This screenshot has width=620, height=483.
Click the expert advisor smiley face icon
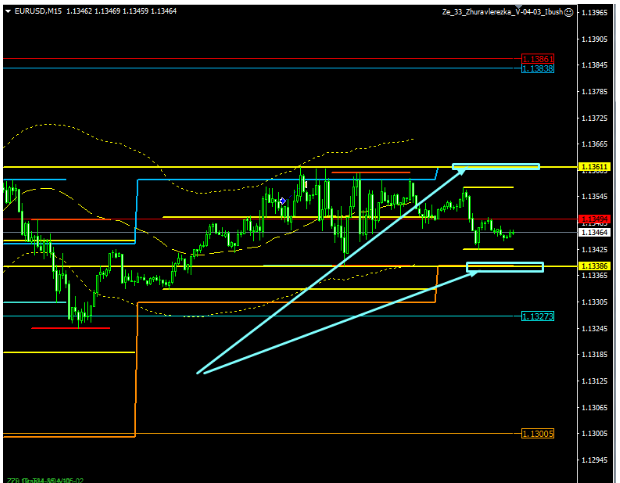point(569,12)
